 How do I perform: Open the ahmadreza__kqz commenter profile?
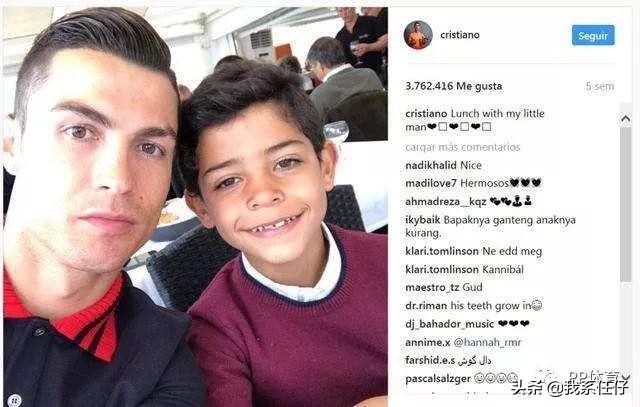pyautogui.click(x=446, y=202)
